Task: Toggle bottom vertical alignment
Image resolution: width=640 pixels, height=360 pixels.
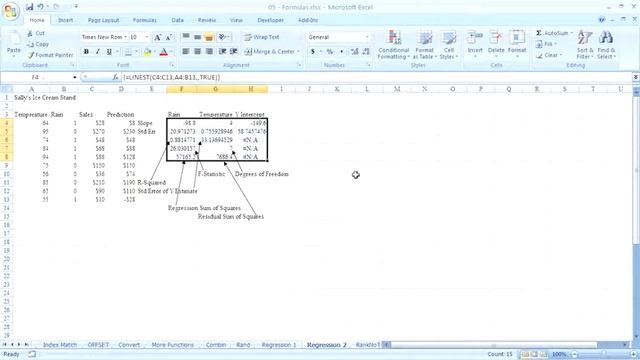Action: tap(209, 37)
